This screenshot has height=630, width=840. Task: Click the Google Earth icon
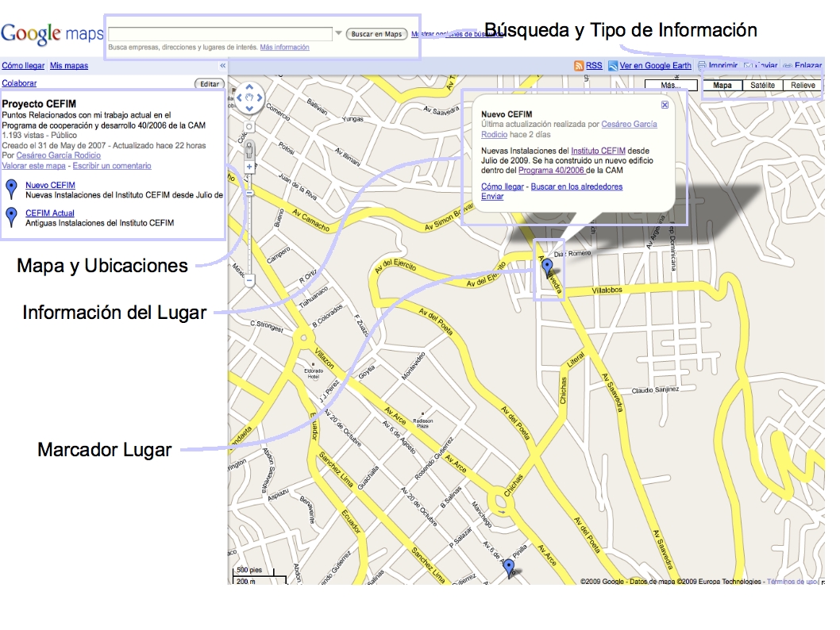(x=613, y=66)
